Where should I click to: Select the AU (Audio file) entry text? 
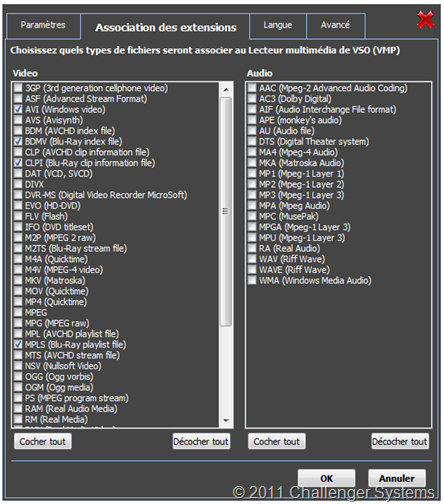pos(287,131)
